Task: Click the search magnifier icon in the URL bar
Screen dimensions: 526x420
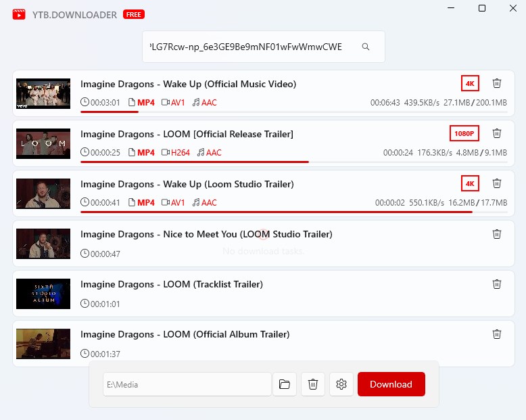Action: pos(366,47)
